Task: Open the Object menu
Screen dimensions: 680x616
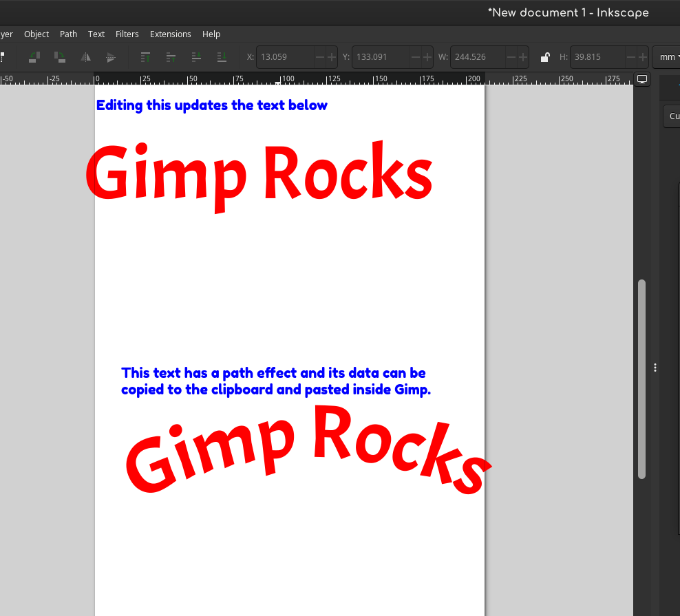Action: tap(36, 34)
